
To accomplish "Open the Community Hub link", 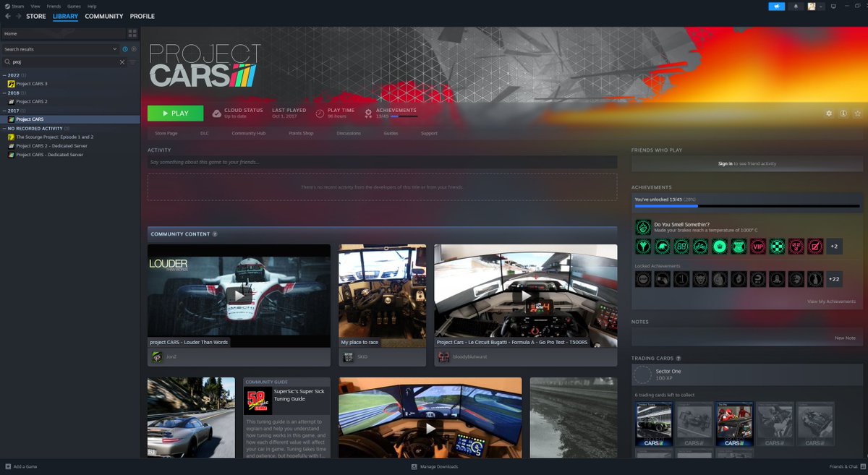I will 248,133.
